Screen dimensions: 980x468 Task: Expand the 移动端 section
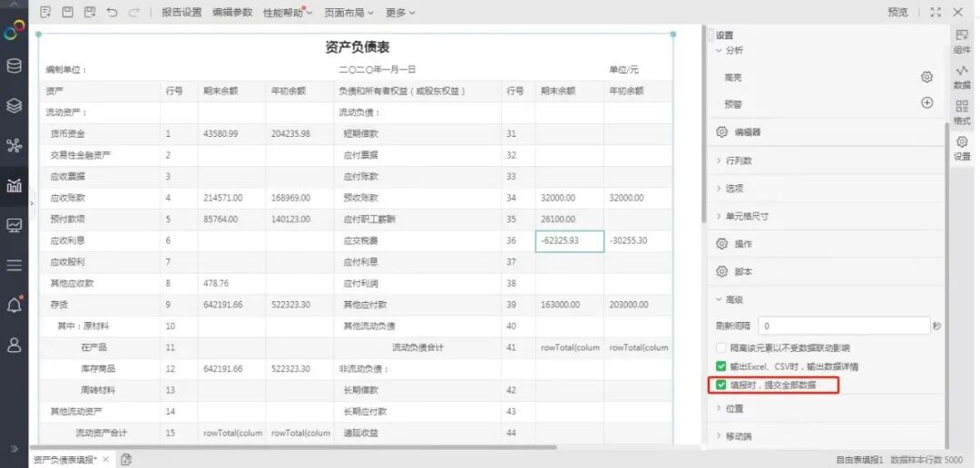[734, 436]
